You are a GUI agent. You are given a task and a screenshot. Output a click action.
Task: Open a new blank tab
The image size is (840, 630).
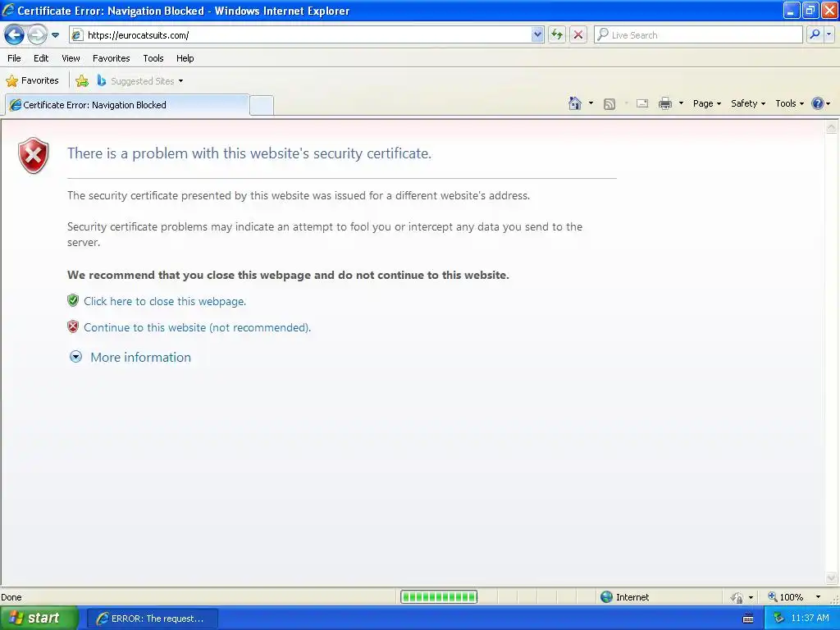click(262, 105)
